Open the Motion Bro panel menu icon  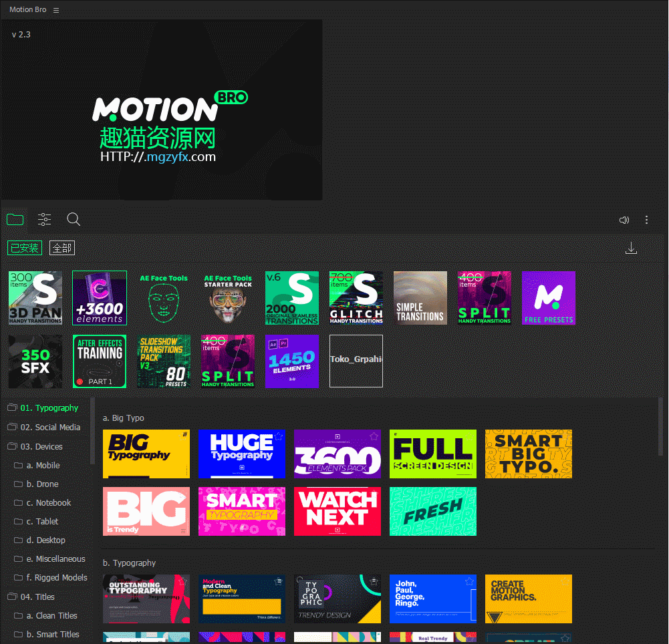tap(56, 10)
